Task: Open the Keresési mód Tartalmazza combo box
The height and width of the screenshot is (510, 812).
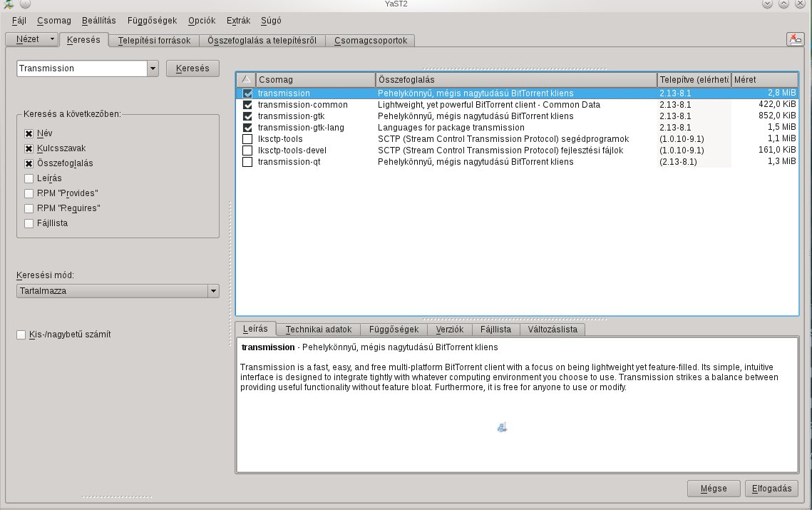Action: [118, 291]
